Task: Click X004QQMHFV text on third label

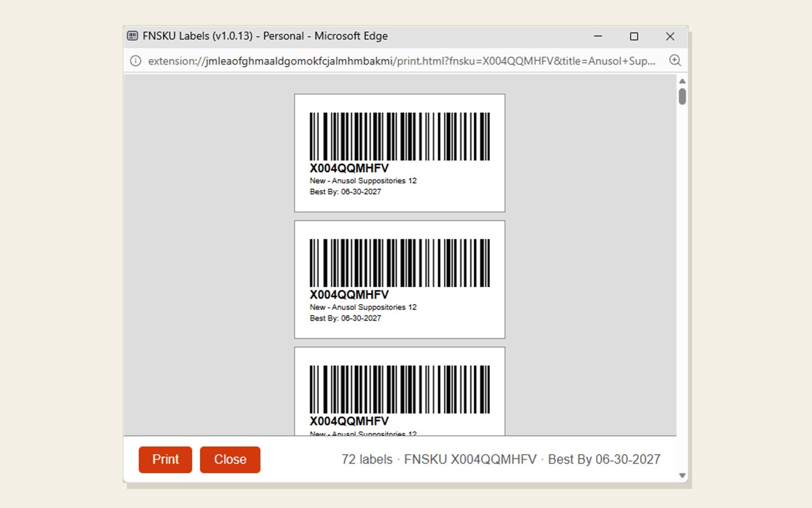Action: (x=349, y=421)
